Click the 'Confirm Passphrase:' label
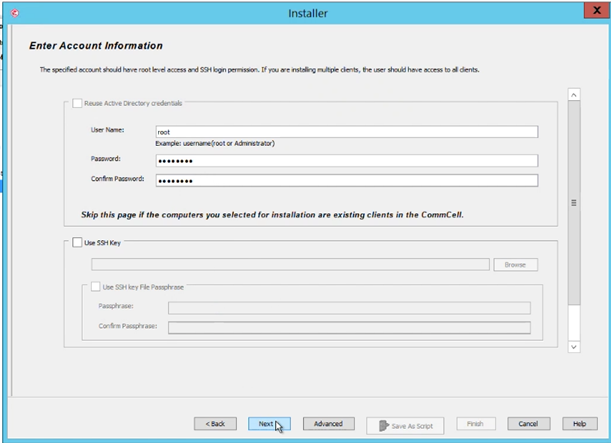 [x=128, y=326]
